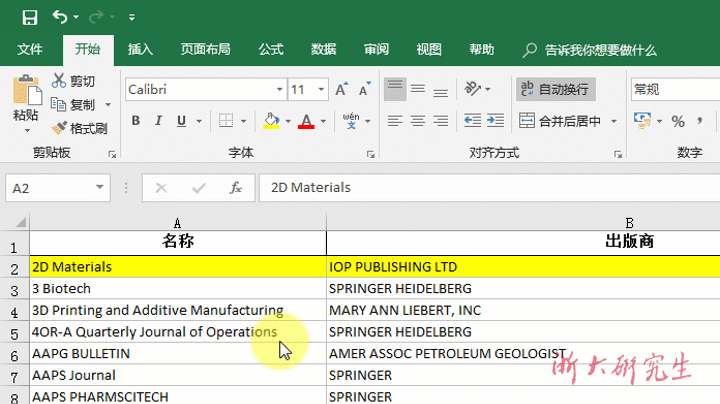The image size is (720, 404).
Task: Expand 合并后居中 options arrow
Action: point(614,121)
